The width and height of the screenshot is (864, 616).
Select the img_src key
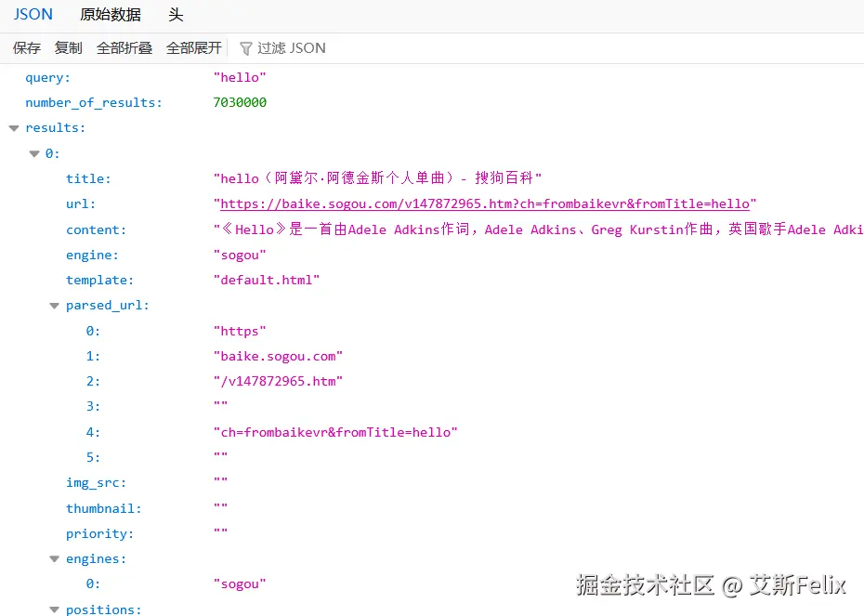[96, 482]
